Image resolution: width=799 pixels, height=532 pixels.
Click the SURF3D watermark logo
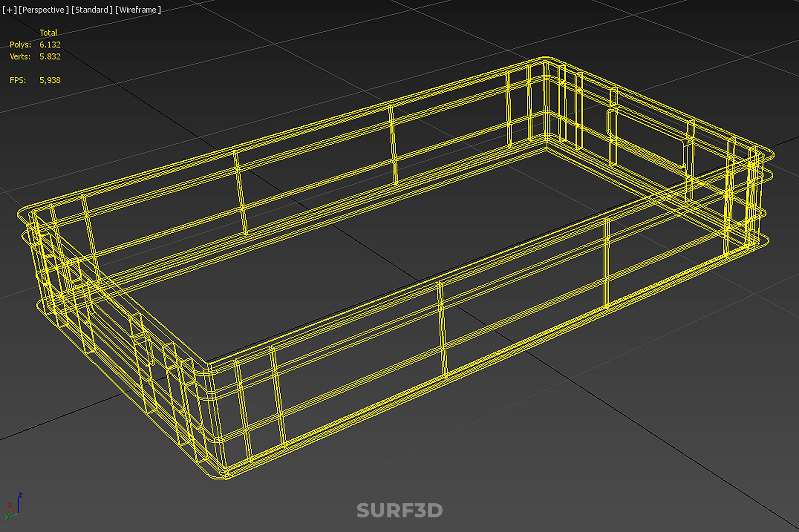399,510
